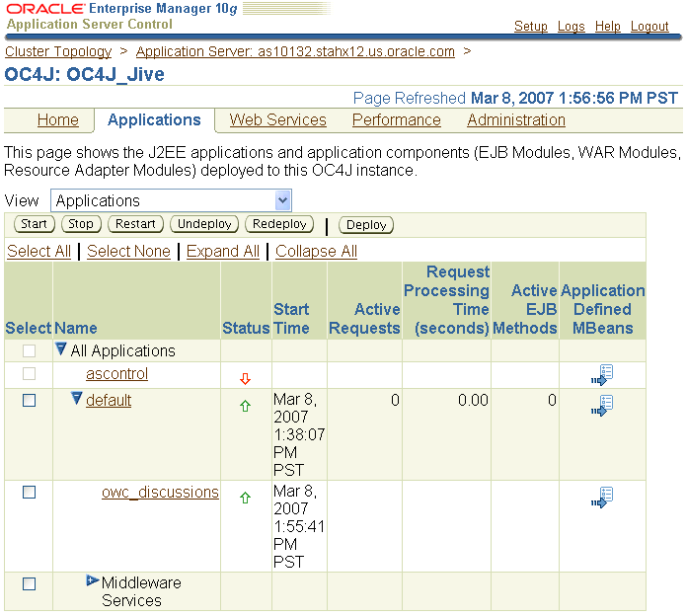Open the default application link
Image resolution: width=686 pixels, height=616 pixels.
[109, 401]
